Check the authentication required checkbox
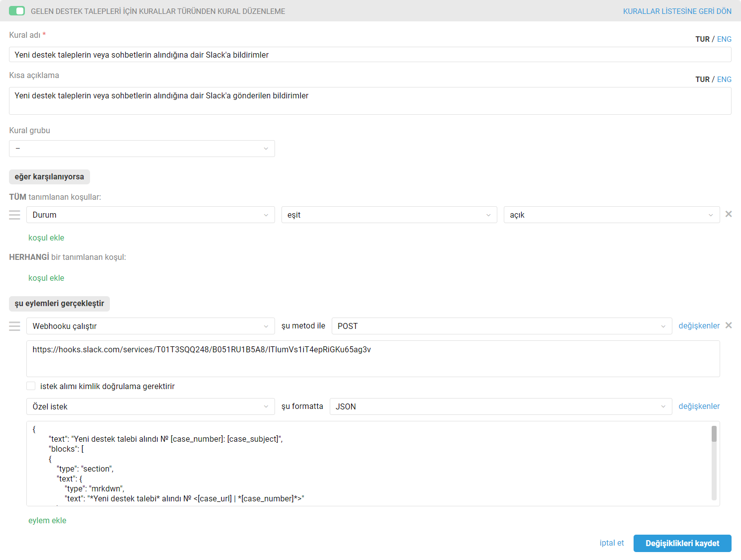741x560 pixels. point(31,386)
